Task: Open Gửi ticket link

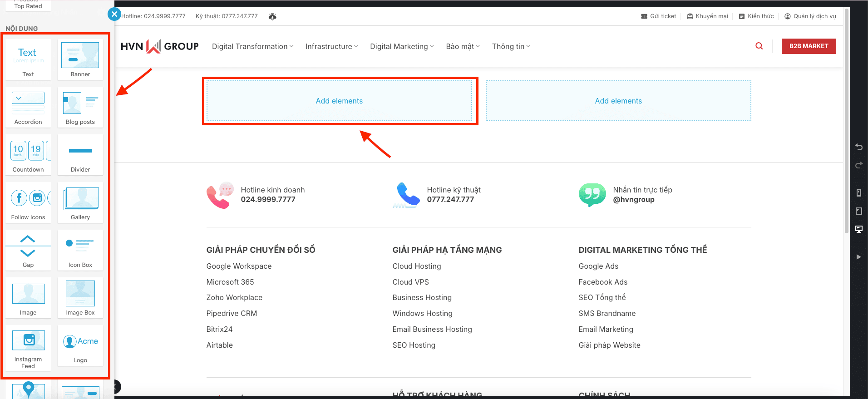Action: click(x=658, y=16)
